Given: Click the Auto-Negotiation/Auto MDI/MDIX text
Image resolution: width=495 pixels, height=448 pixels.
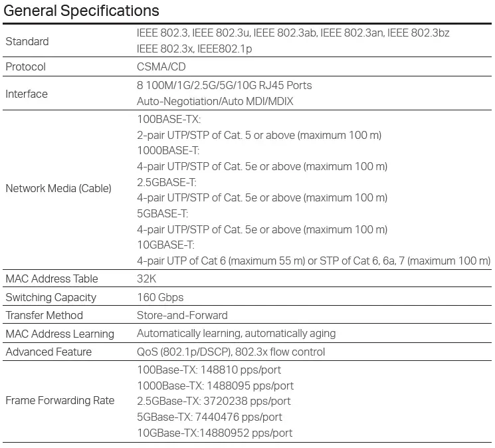Looking at the screenshot, I should 215,102.
